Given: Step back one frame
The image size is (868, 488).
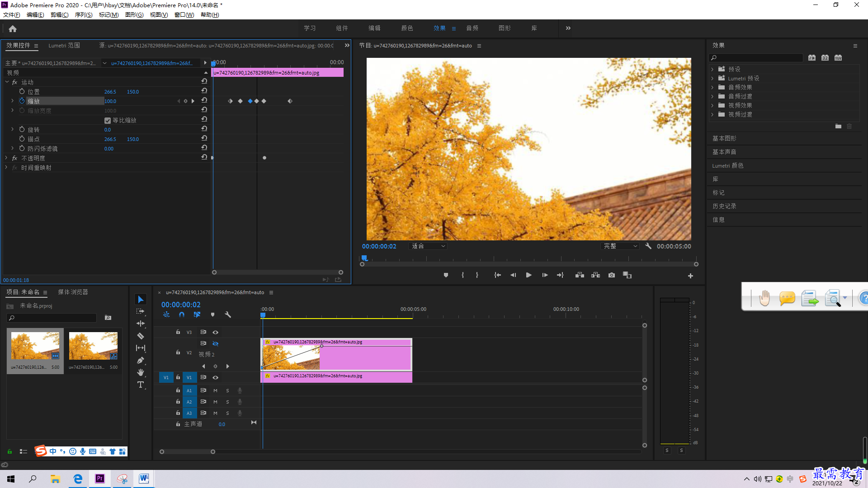Looking at the screenshot, I should (x=513, y=275).
